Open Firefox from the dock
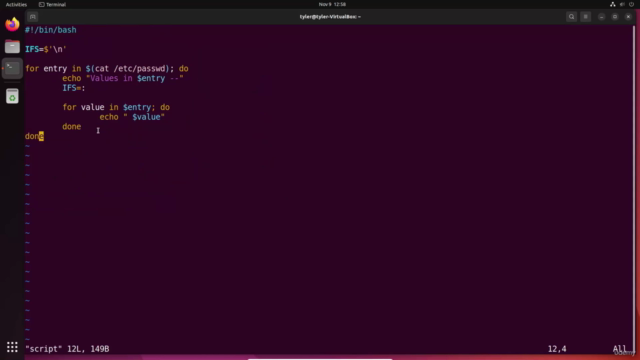The image size is (640, 360). tap(12, 24)
